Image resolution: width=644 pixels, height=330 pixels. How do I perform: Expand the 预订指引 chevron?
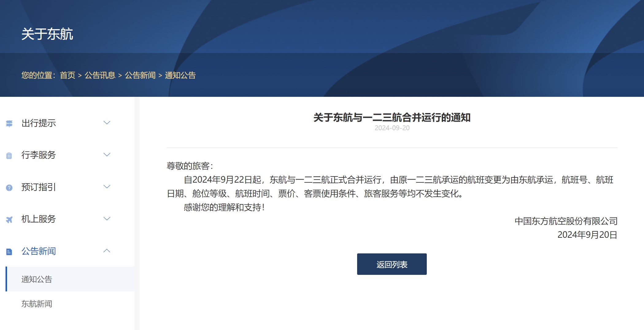(107, 187)
